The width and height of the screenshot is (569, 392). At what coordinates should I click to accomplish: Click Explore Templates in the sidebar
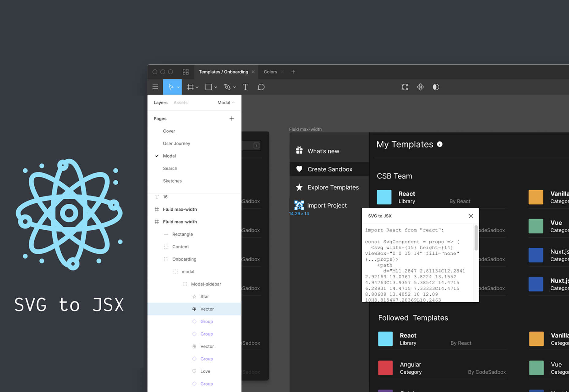click(x=333, y=187)
